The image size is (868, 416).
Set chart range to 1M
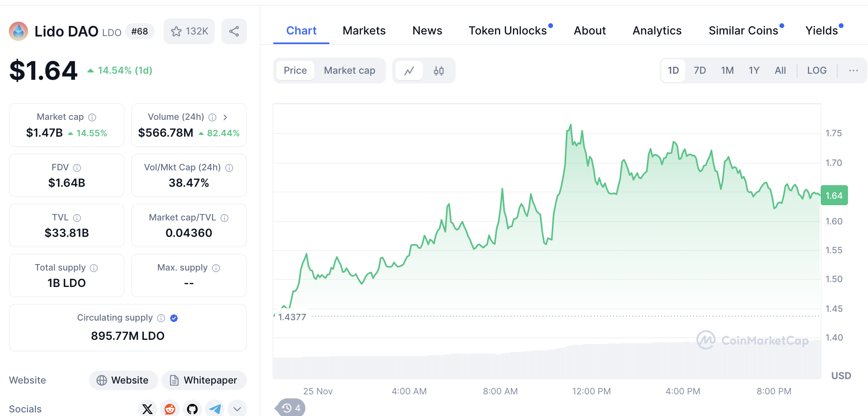pos(727,71)
